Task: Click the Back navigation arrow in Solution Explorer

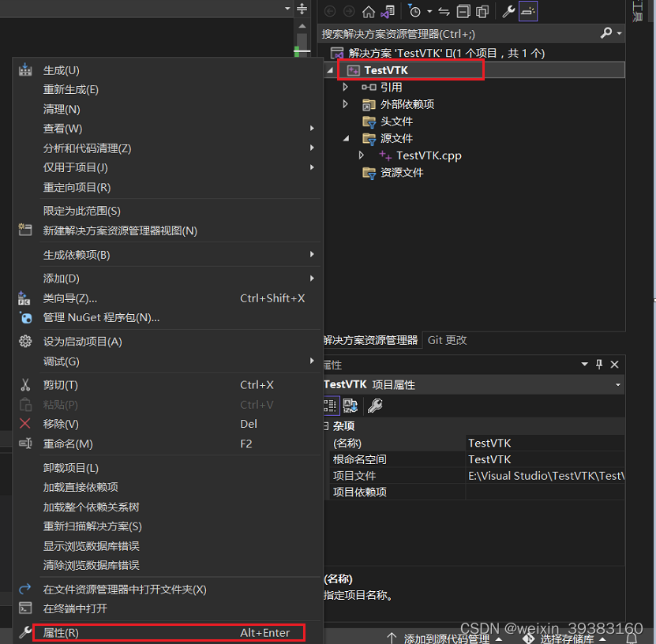Action: 330,11
